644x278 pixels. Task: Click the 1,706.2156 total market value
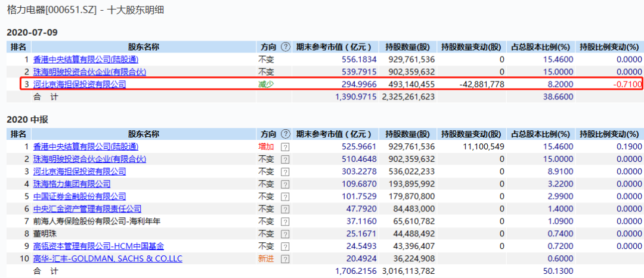pos(355,271)
